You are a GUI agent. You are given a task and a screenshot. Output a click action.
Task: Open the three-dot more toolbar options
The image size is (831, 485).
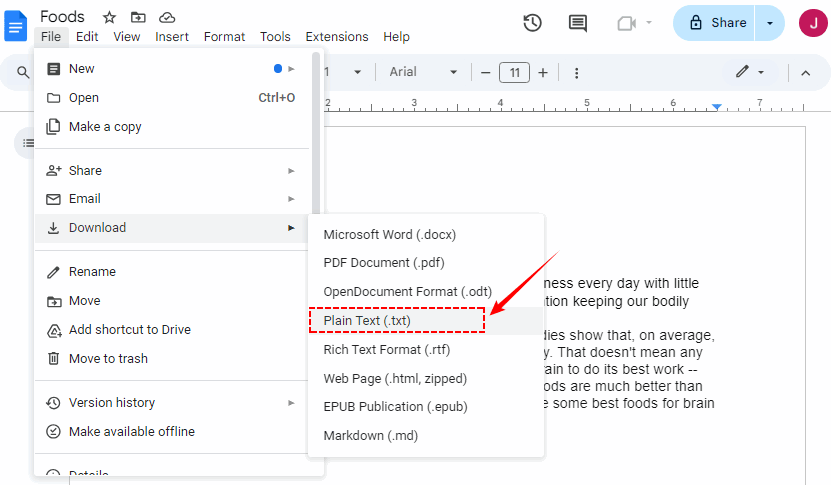(x=577, y=73)
